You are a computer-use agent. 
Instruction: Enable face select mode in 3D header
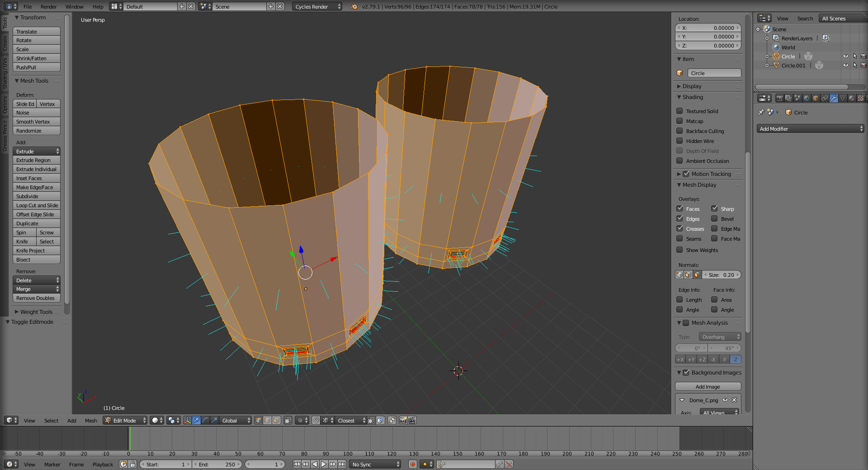tap(276, 420)
